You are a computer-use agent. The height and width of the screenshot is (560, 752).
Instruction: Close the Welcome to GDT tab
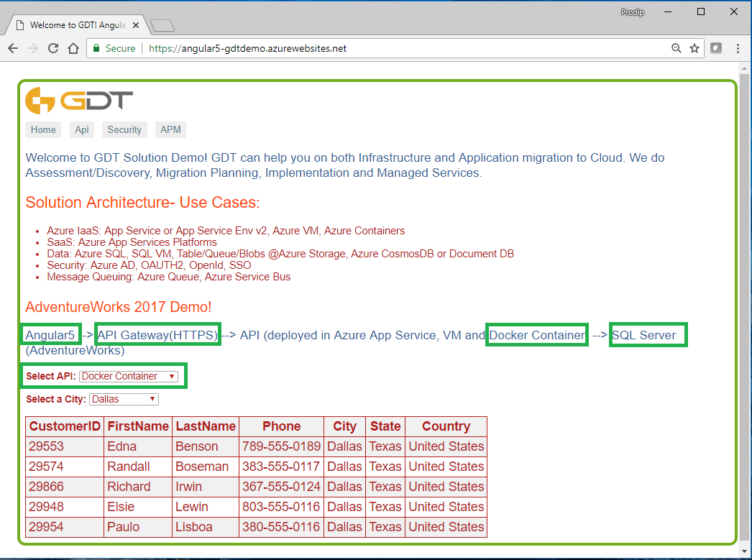point(136,25)
